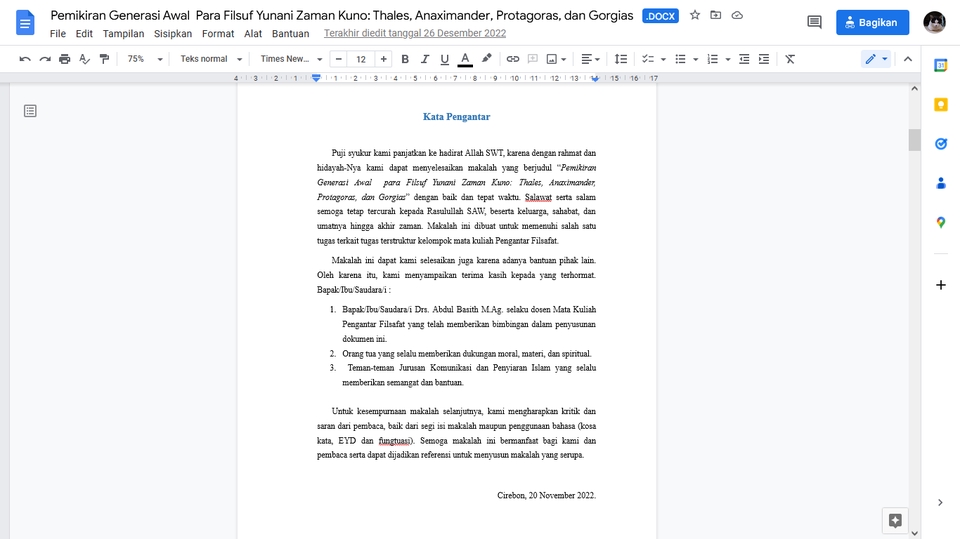Click the Kata Pengantar heading
The width and height of the screenshot is (960, 539).
457,117
